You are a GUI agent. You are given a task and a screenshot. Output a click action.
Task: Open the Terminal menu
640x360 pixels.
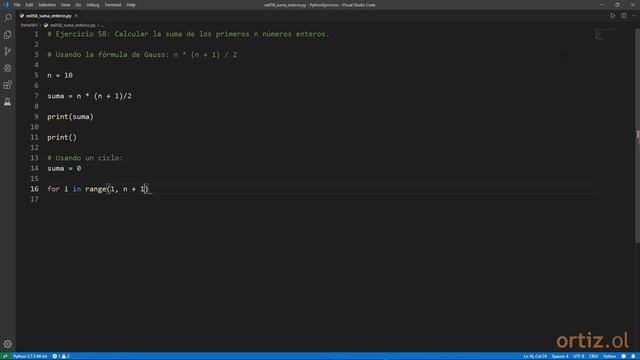[x=113, y=5]
